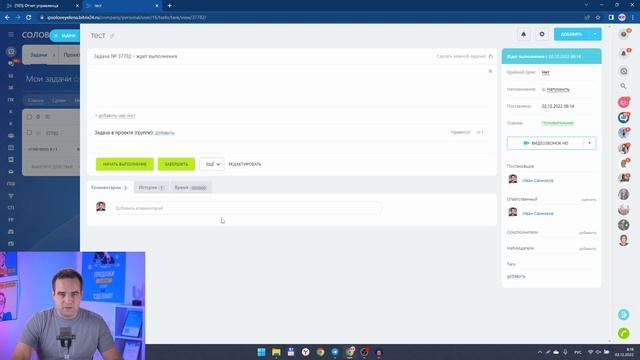Click the round blue-green button near bottom right
This screenshot has height=360, width=640.
pyautogui.click(x=623, y=315)
